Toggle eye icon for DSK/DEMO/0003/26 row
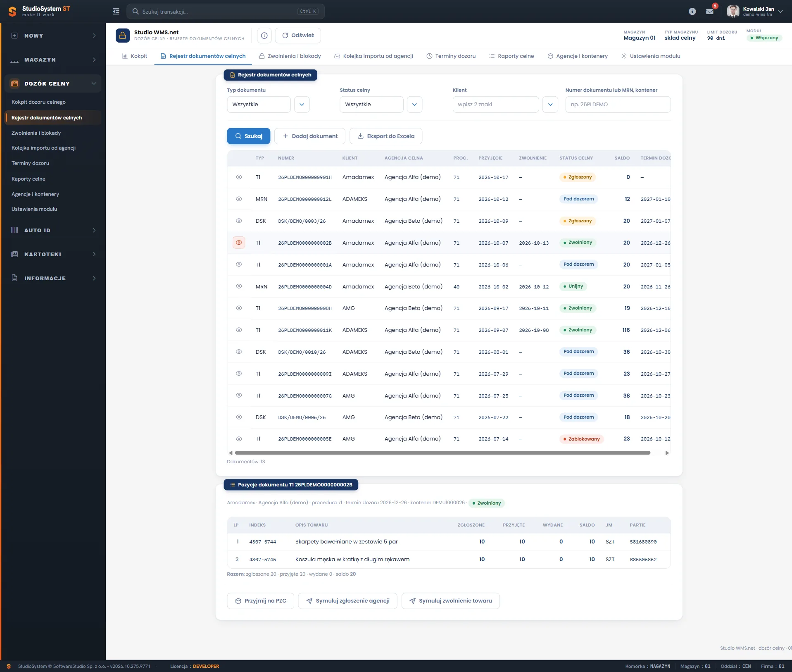792x672 pixels. pyautogui.click(x=239, y=221)
